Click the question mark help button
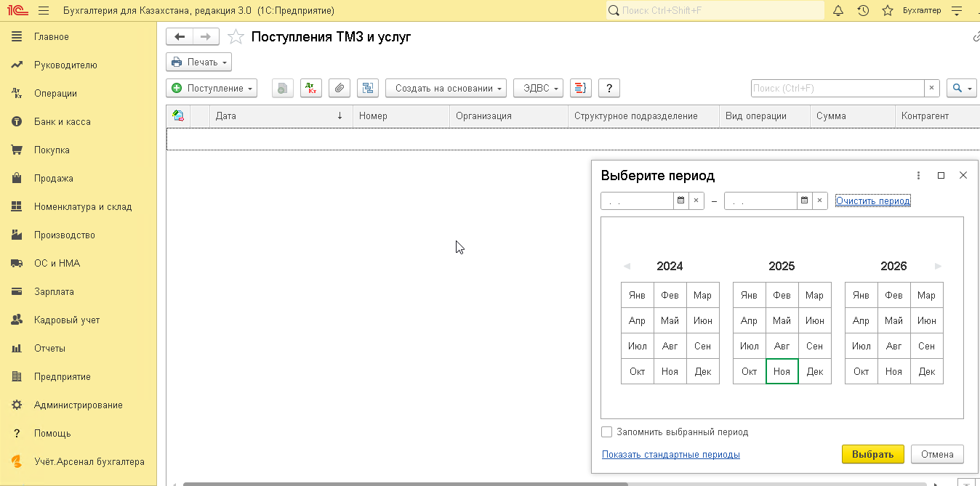The image size is (980, 486). coord(609,89)
